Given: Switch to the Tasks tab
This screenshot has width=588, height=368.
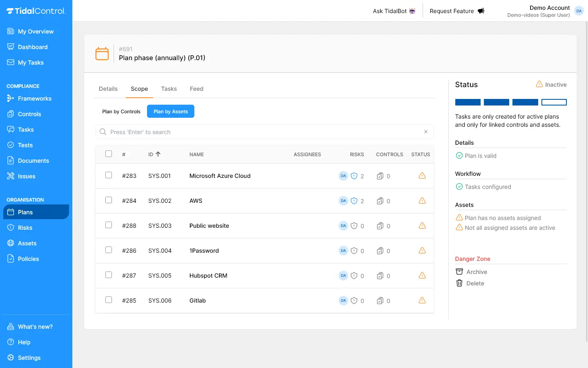Looking at the screenshot, I should pyautogui.click(x=169, y=89).
